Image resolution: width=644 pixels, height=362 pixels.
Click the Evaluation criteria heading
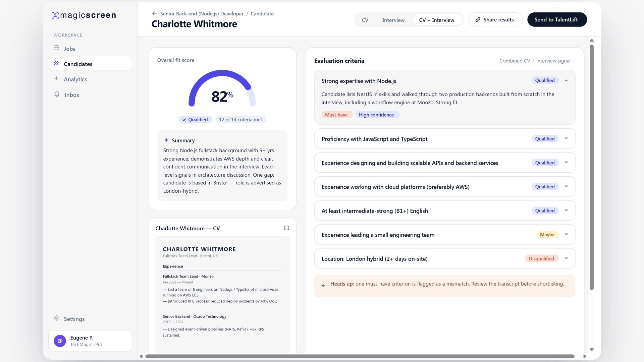(339, 61)
